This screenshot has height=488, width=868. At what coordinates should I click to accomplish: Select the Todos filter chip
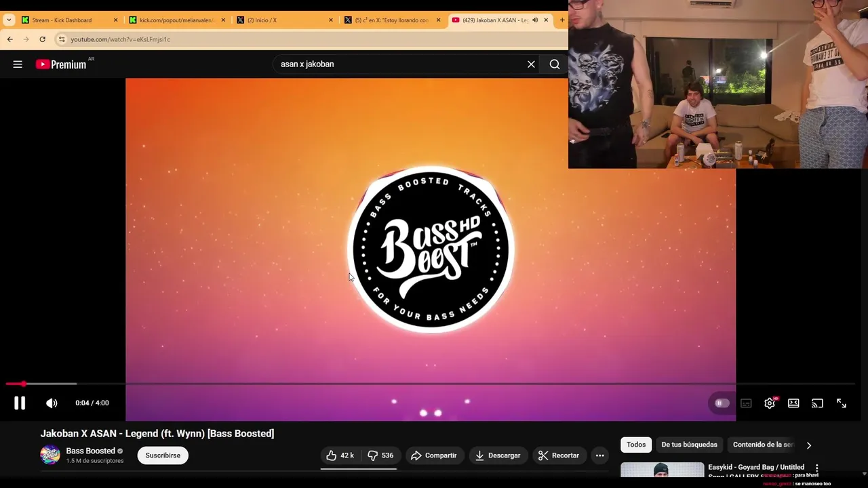point(636,445)
